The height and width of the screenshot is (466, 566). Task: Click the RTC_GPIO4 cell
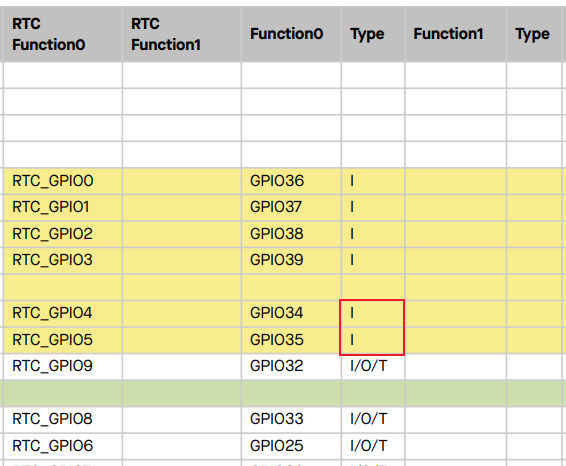(63, 313)
